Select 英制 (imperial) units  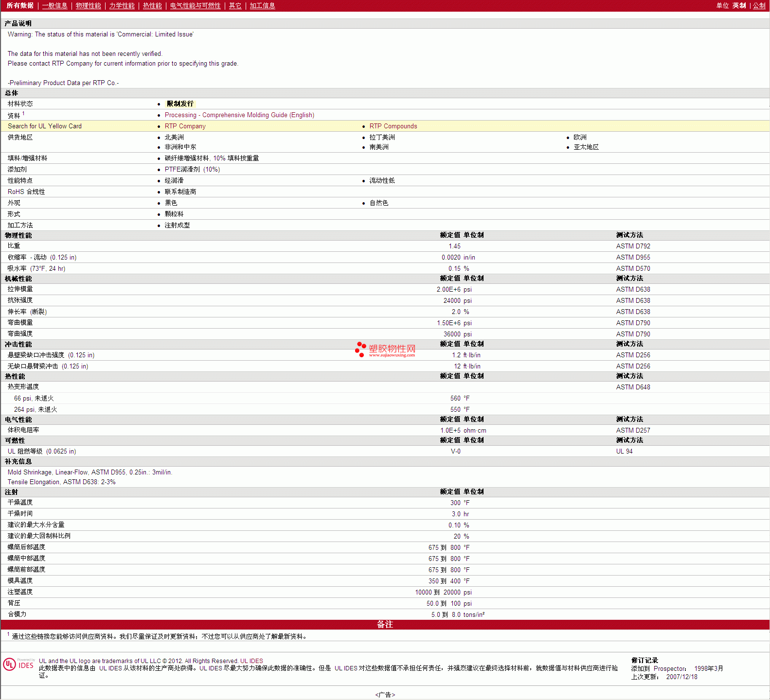739,6
